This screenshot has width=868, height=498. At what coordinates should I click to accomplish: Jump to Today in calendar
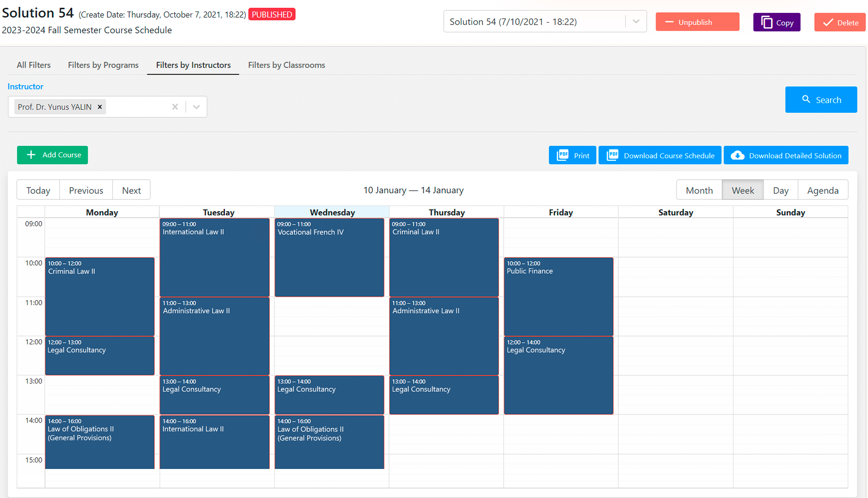38,190
